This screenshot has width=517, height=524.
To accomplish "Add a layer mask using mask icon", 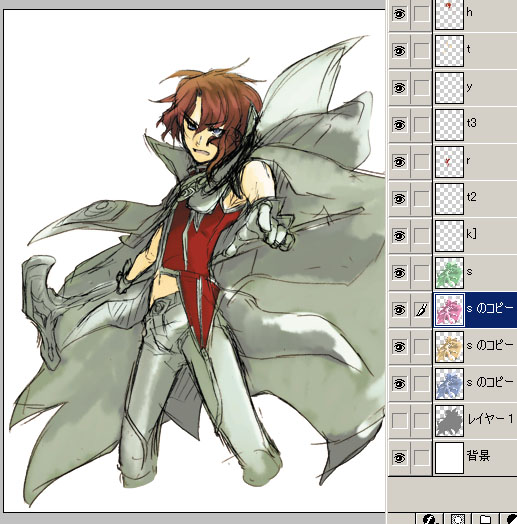I will click(x=458, y=518).
